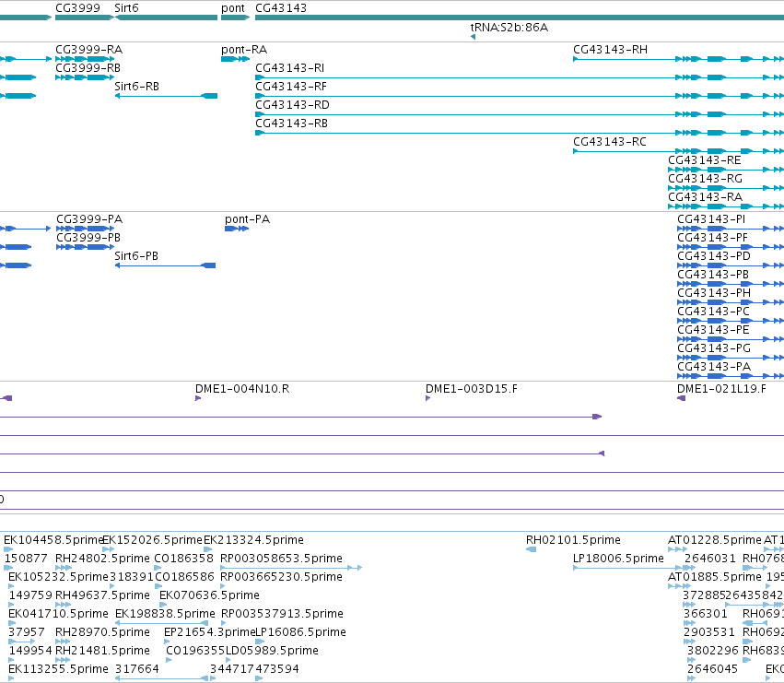Click the AT01228.5prime EST label
The image size is (784, 683).
pyautogui.click(x=715, y=540)
